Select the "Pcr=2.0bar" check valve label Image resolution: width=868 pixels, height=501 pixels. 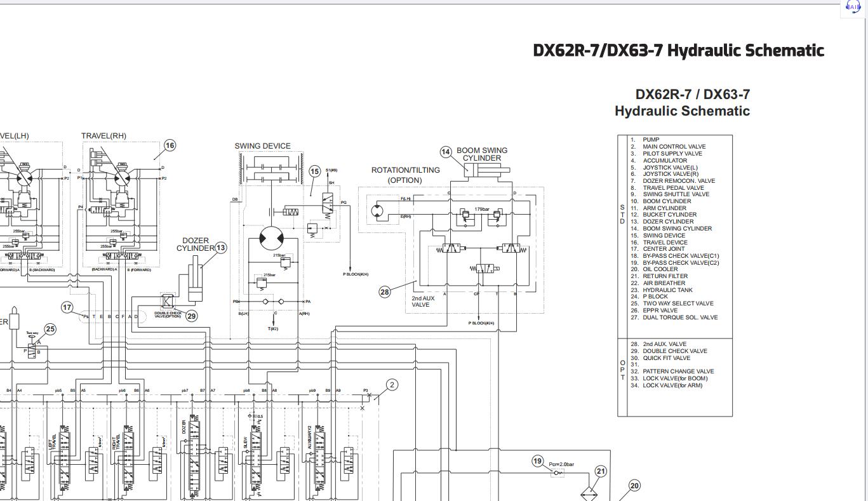click(x=561, y=465)
